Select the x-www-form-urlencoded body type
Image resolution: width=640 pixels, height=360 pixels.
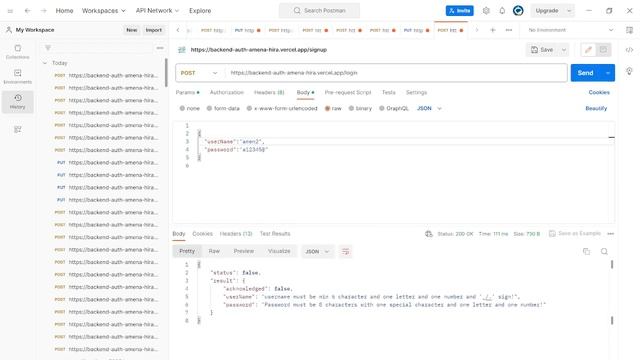(282, 109)
